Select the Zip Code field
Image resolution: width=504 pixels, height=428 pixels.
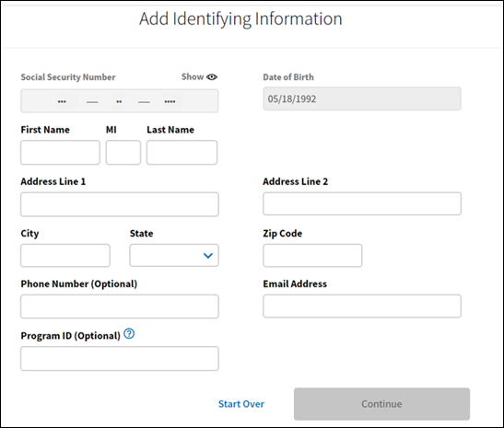312,256
